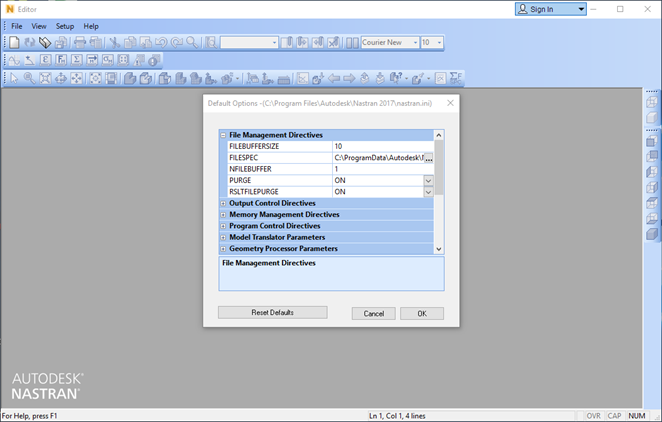Screen dimensions: 662x422
Task: Select the RSLTFILEPURGE property row label
Action: (x=254, y=192)
